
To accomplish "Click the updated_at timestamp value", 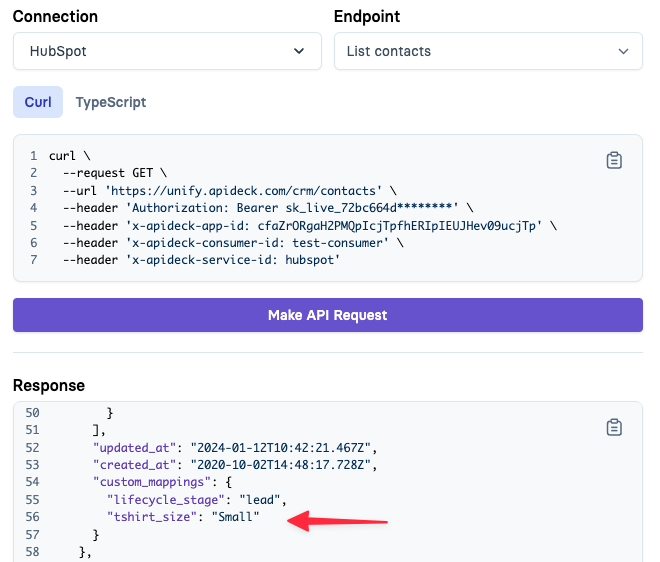I will point(281,447).
